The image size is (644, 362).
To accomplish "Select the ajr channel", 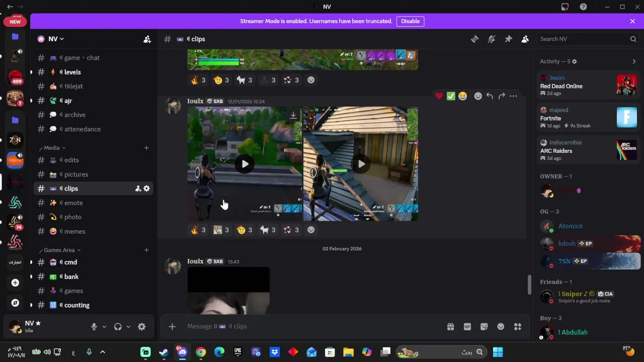I will click(93, 101).
